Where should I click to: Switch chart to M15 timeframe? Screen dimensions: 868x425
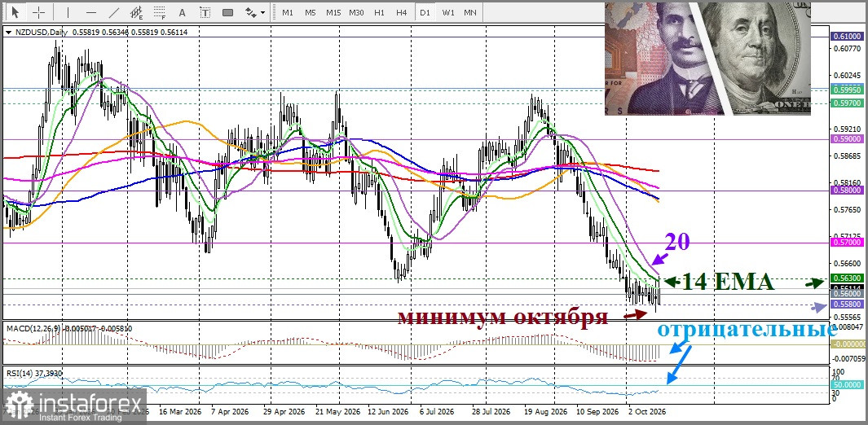333,11
